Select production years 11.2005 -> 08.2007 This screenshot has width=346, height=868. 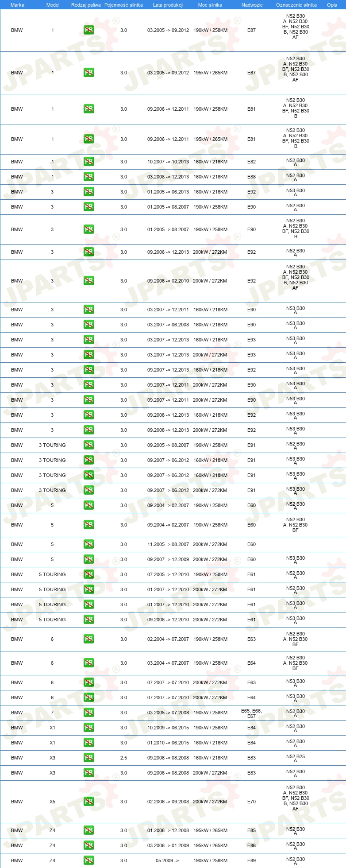(x=168, y=544)
